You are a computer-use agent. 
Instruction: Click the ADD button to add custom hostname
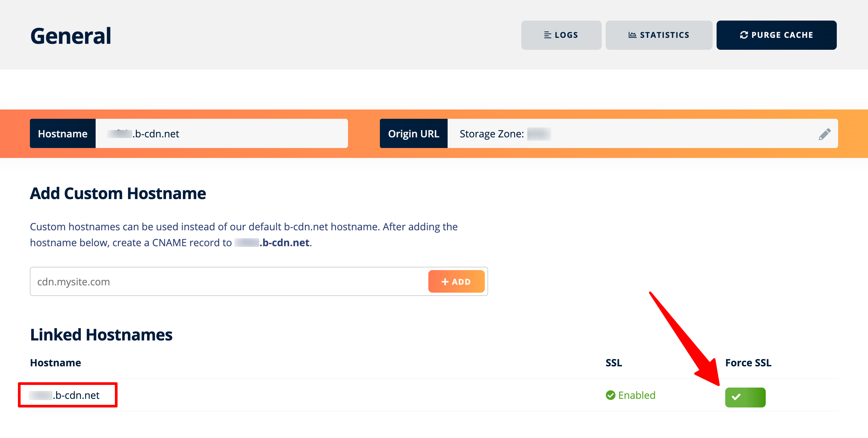(456, 282)
